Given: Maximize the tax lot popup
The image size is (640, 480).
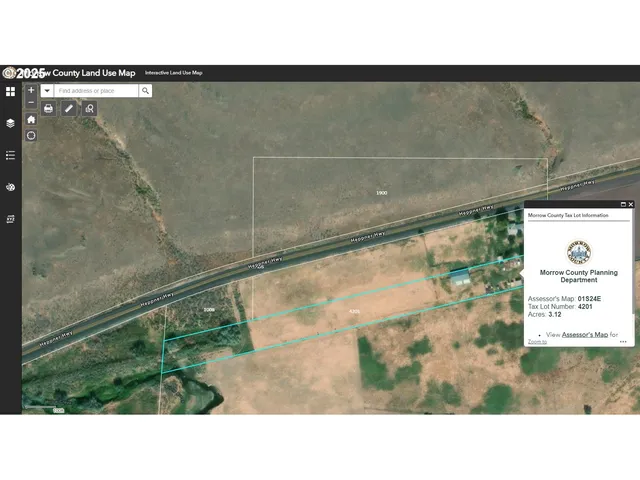Looking at the screenshot, I should pyautogui.click(x=622, y=204).
